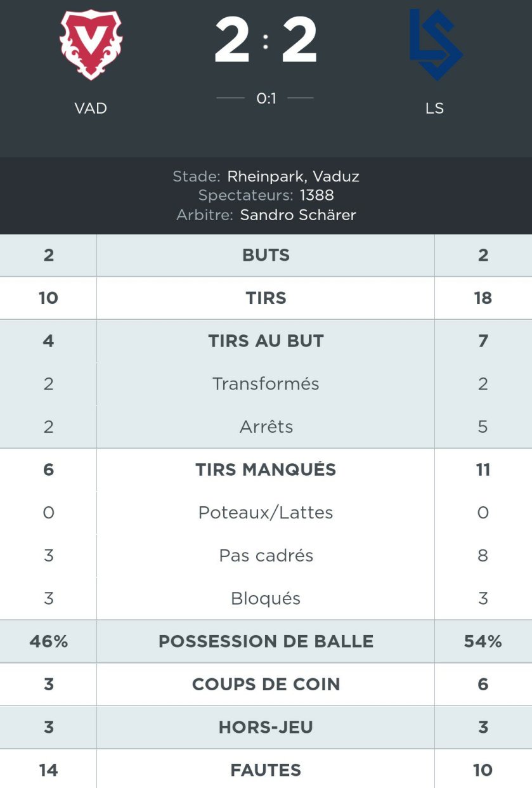Select the BUTS statistics row label
532x788 pixels.
266,255
